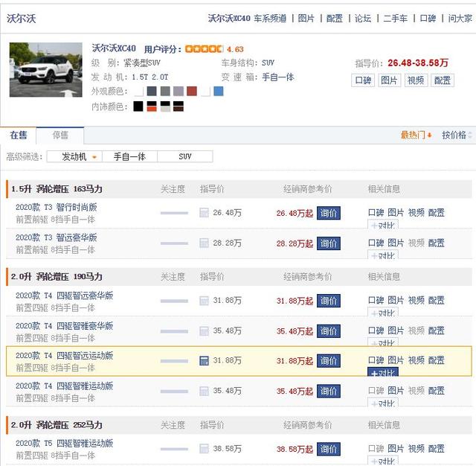The width and height of the screenshot is (476, 466).
Task: Add T5 四驱智雅运动版 to comparison (+对比)
Action: coord(383,461)
